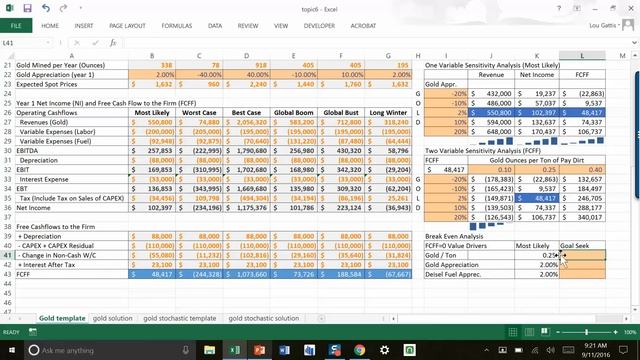Screen dimensions: 640x360
Task: Open the Action Center notification icon
Action: pyautogui.click(x=623, y=350)
